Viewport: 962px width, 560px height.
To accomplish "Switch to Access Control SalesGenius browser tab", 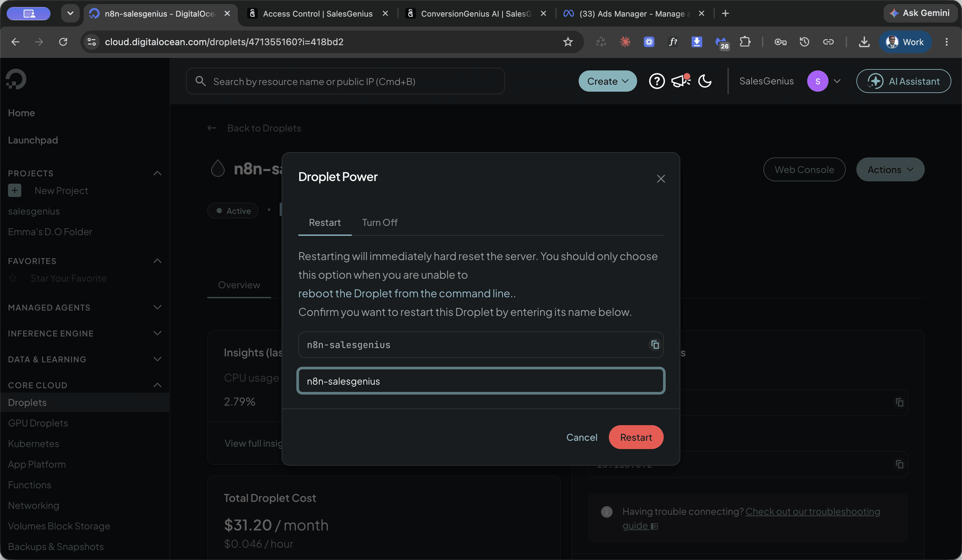I will 318,14.
